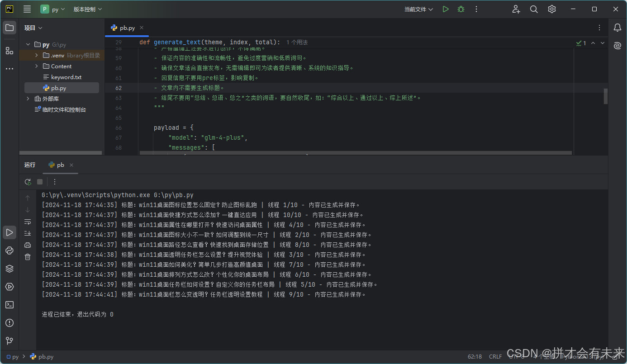Click the 1 个用法 usages hint
Image resolution: width=627 pixels, height=364 pixels.
click(297, 43)
